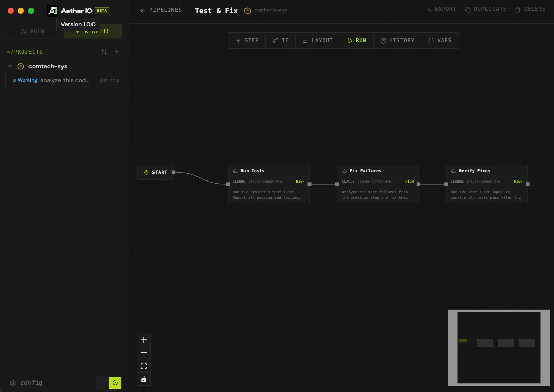Add a new project with the plus icon
The height and width of the screenshot is (392, 554).
[116, 52]
